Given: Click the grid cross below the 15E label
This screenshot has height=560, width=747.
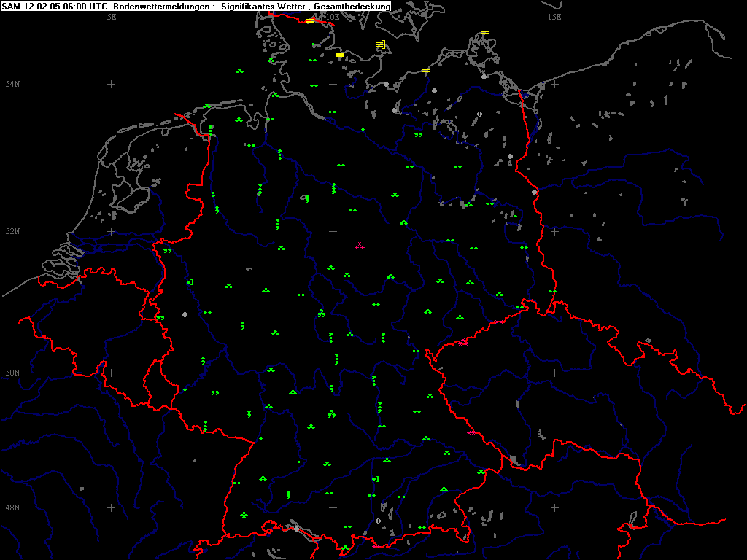Looking at the screenshot, I should click(x=554, y=84).
